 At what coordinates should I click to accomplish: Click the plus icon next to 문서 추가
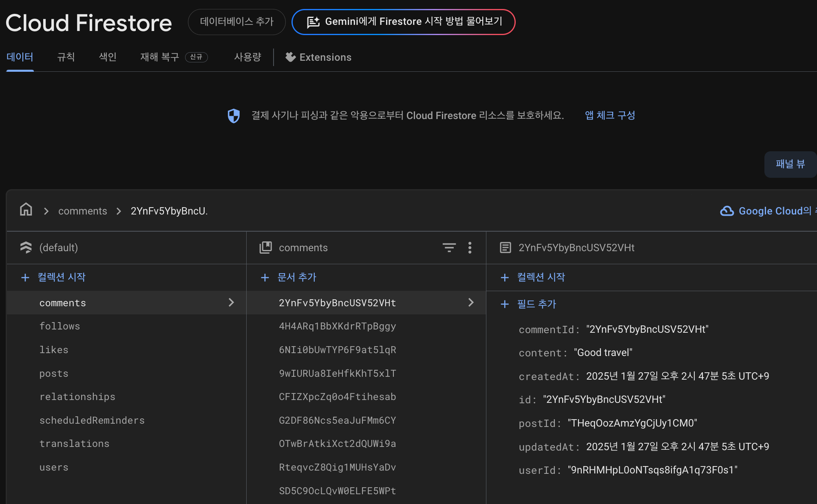pyautogui.click(x=265, y=278)
